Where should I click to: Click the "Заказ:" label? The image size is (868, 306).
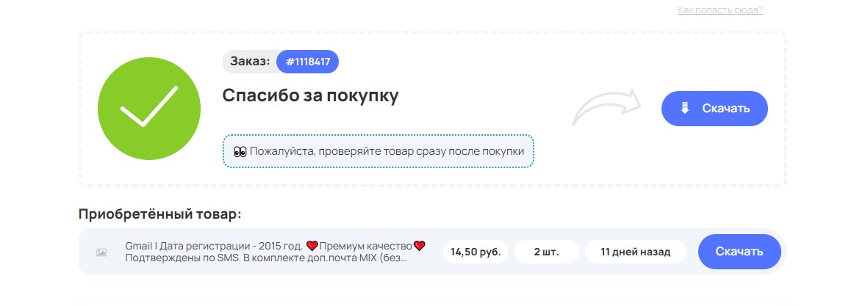250,62
